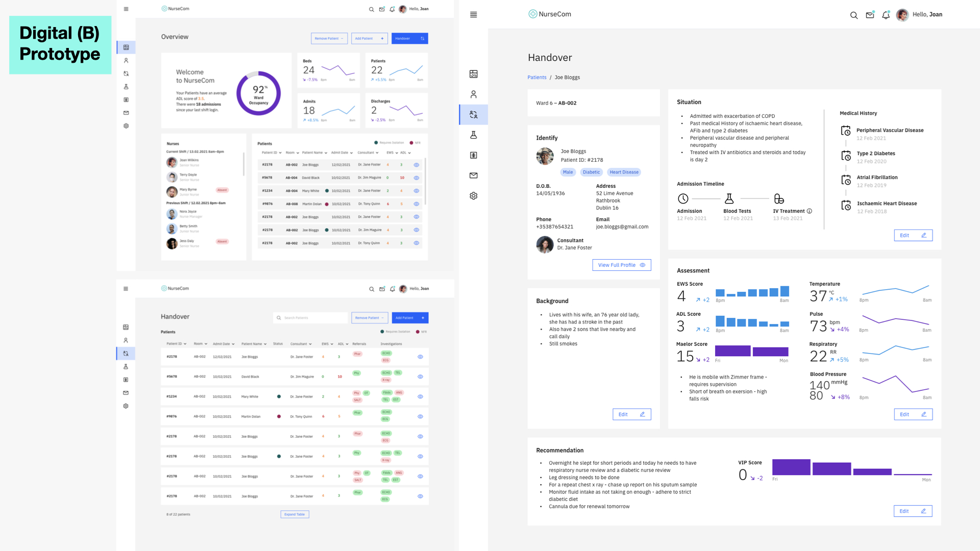Click Expand Table button
Viewport: 980px width, 551px height.
tap(295, 514)
